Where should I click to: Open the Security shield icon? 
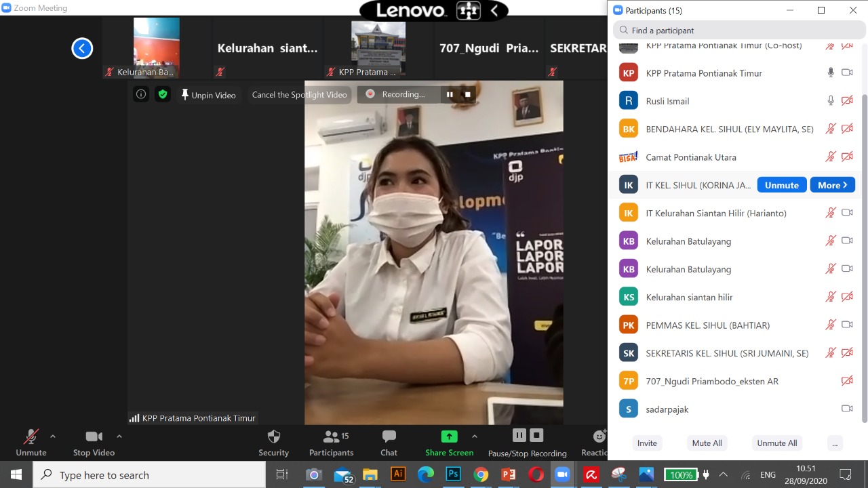pos(273,436)
